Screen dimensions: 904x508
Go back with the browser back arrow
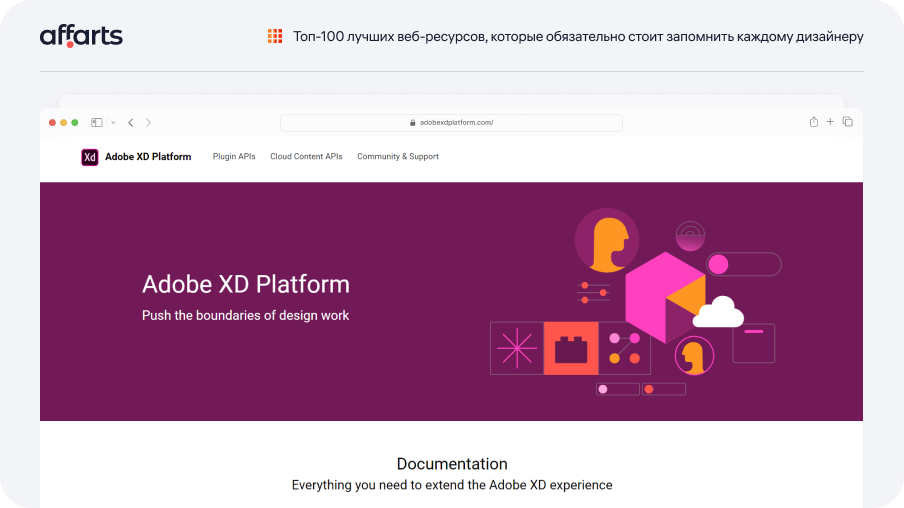point(131,122)
